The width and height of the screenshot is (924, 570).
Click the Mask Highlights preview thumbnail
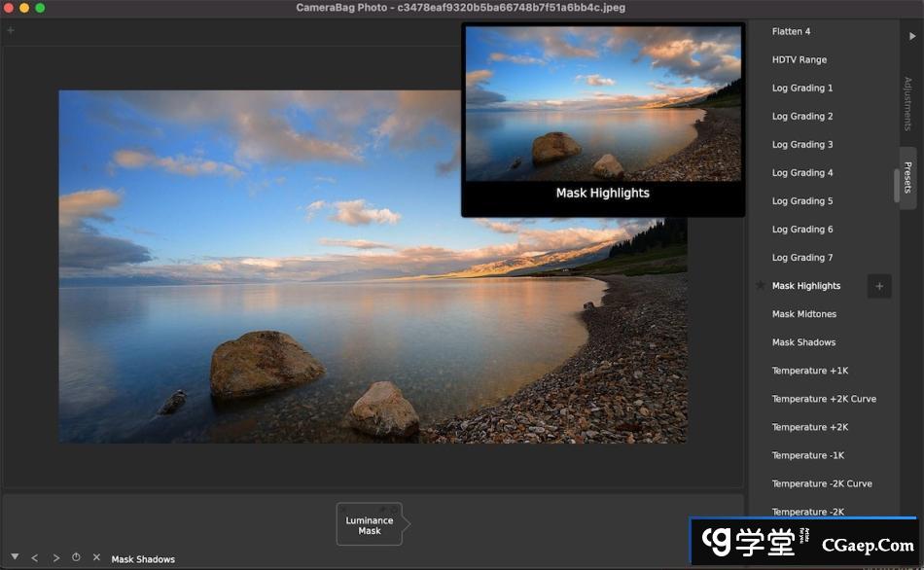coord(603,104)
